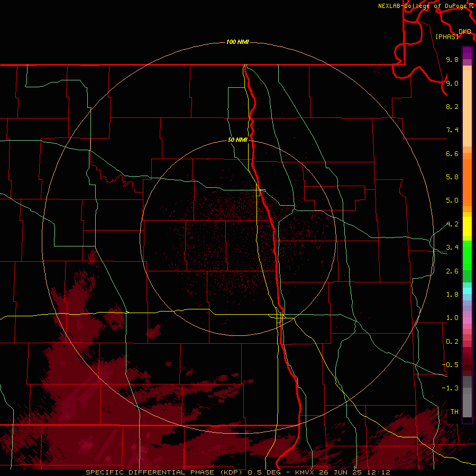Click the 5.0 value on the color scale
476x476 pixels.
click(x=452, y=200)
